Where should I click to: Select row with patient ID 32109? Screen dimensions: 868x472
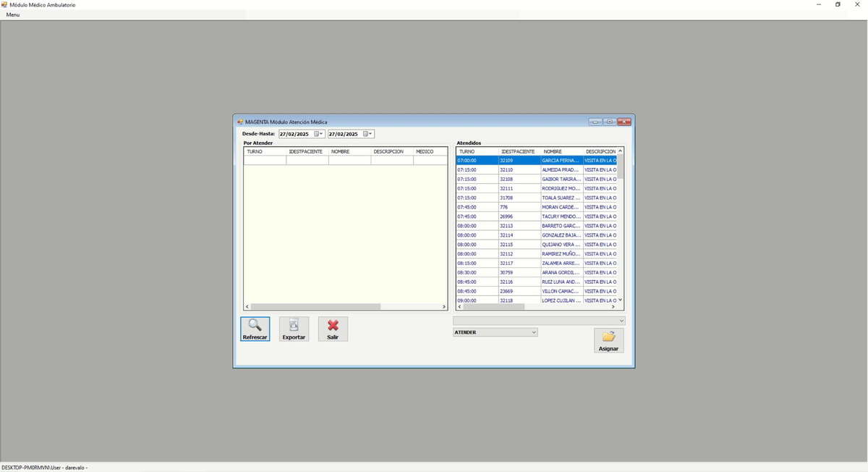coord(537,160)
